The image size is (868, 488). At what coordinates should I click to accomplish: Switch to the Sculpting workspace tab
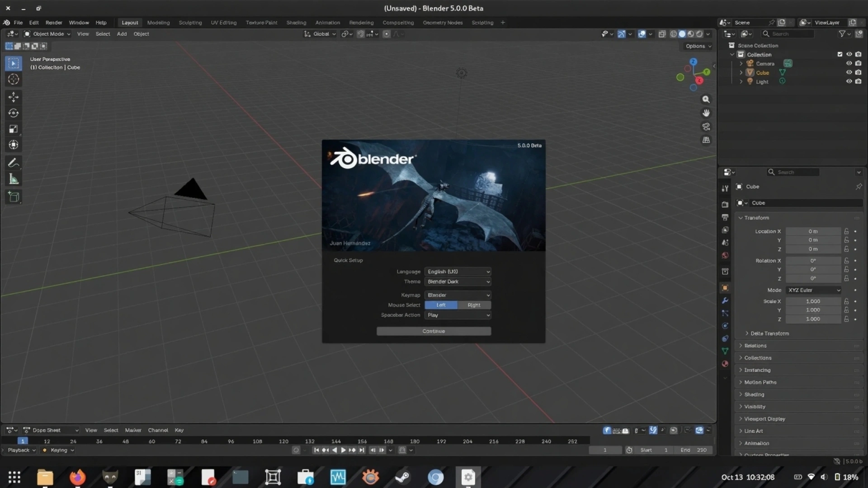[190, 23]
